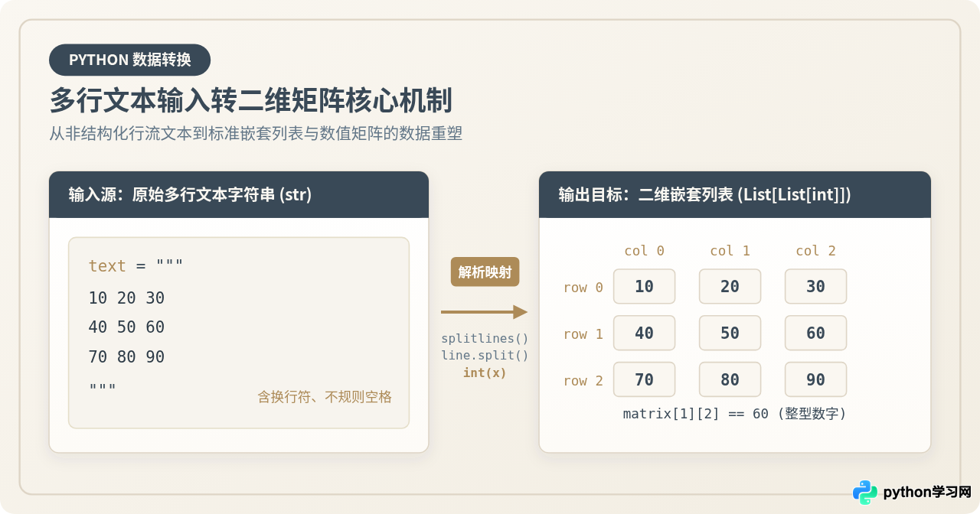Click the matrix cell containing 40

pos(644,333)
